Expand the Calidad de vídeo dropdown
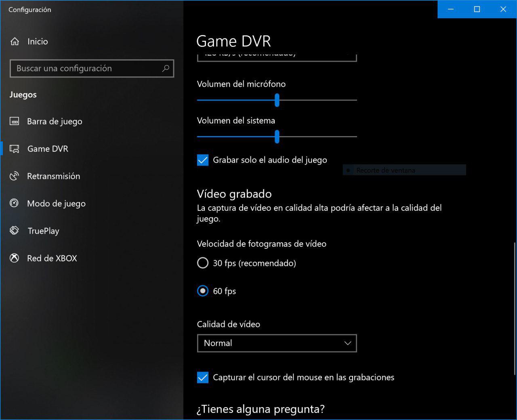The height and width of the screenshot is (420, 517). (277, 343)
